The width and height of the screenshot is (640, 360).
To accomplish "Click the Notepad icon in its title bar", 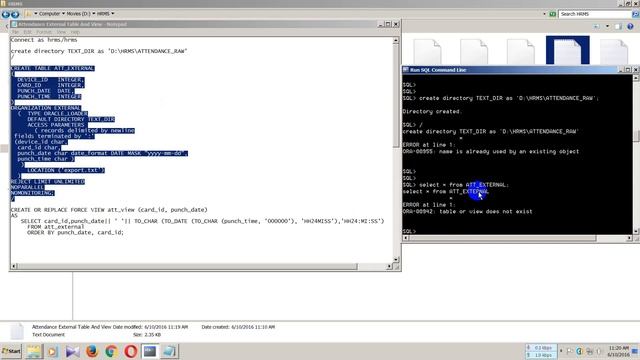I will (14, 24).
